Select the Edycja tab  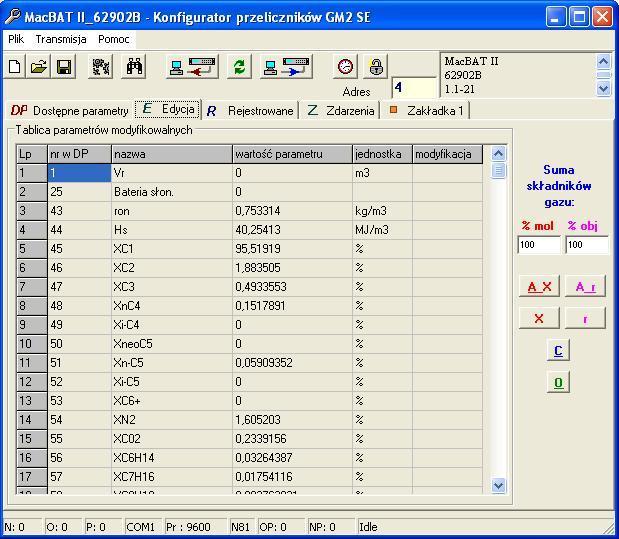pyautogui.click(x=168, y=109)
